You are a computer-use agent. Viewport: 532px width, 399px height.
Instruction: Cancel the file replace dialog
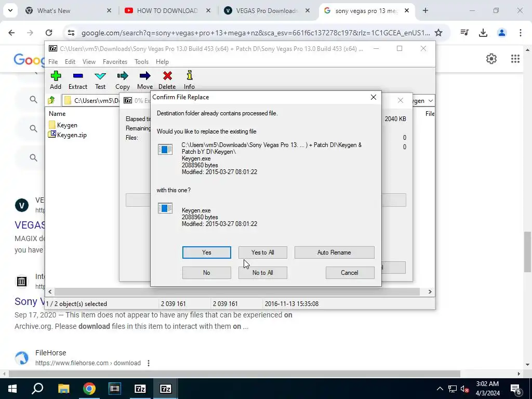click(350, 273)
